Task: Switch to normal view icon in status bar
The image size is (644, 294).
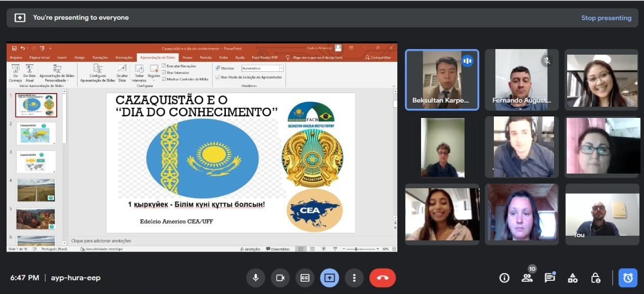Action: pos(301,249)
